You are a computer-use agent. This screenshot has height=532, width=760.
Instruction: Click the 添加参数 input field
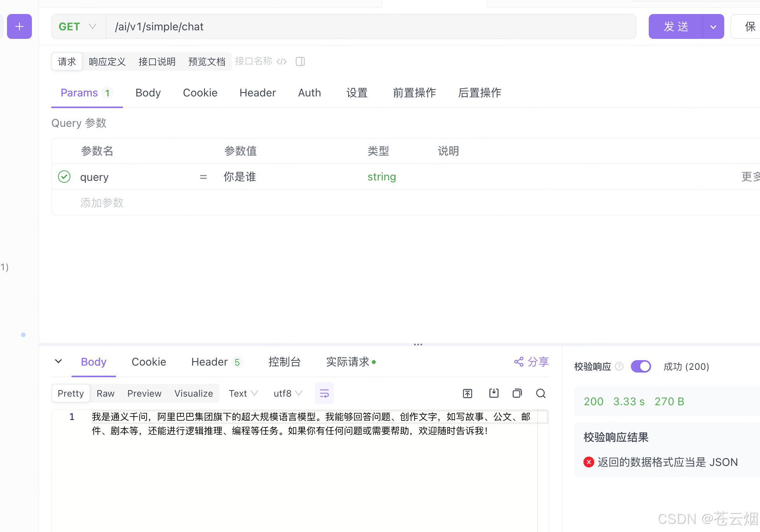102,203
